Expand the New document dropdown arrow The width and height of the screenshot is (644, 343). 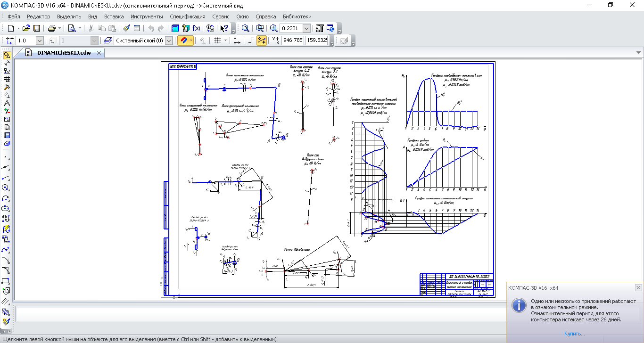17,28
